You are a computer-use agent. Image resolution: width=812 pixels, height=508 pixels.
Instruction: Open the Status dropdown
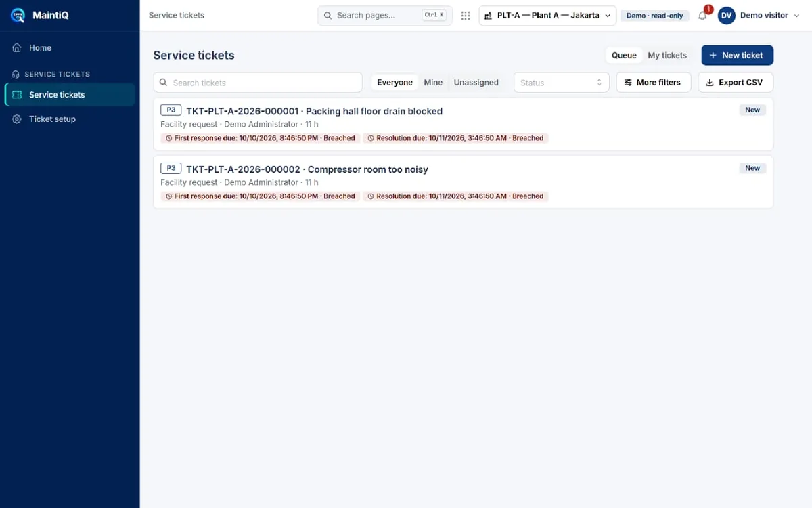tap(561, 83)
